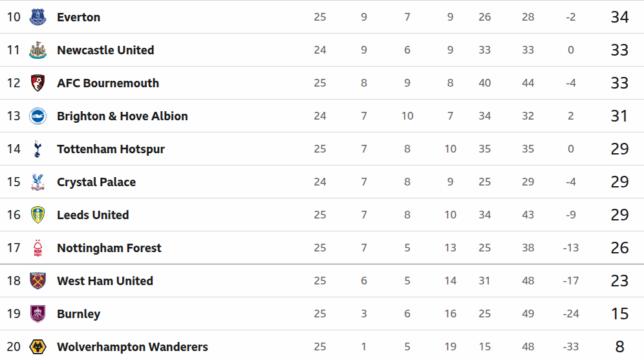Click the Wolverhampton Wanderers wolf crest
The height and width of the screenshot is (362, 644).
pyautogui.click(x=38, y=347)
